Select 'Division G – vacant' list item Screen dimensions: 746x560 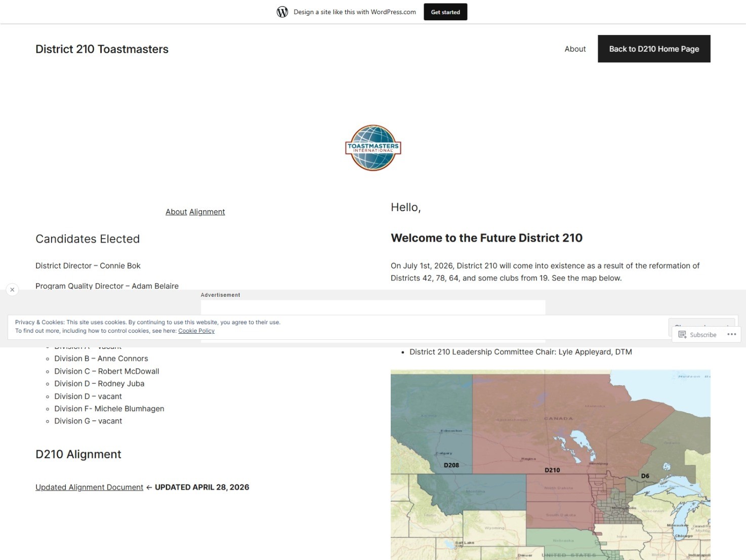(88, 421)
